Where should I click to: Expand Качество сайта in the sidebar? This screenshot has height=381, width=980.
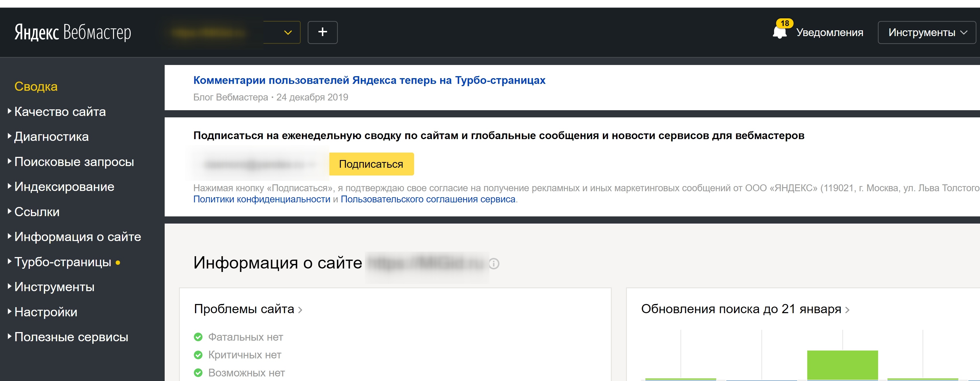[60, 111]
